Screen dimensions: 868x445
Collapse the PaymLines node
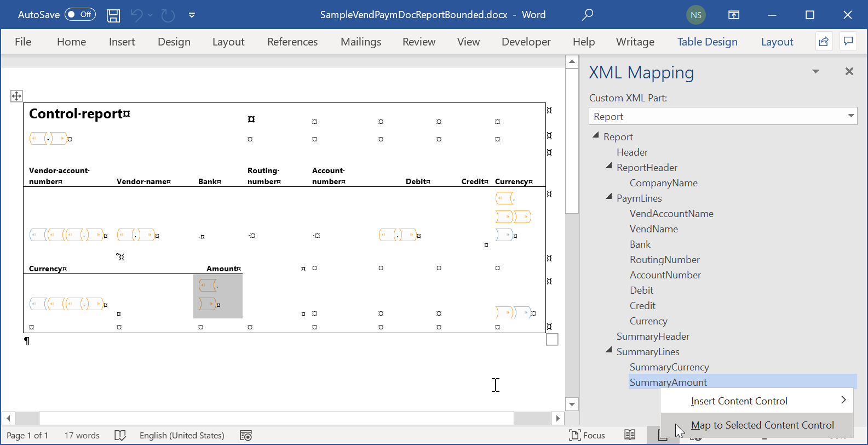(609, 196)
